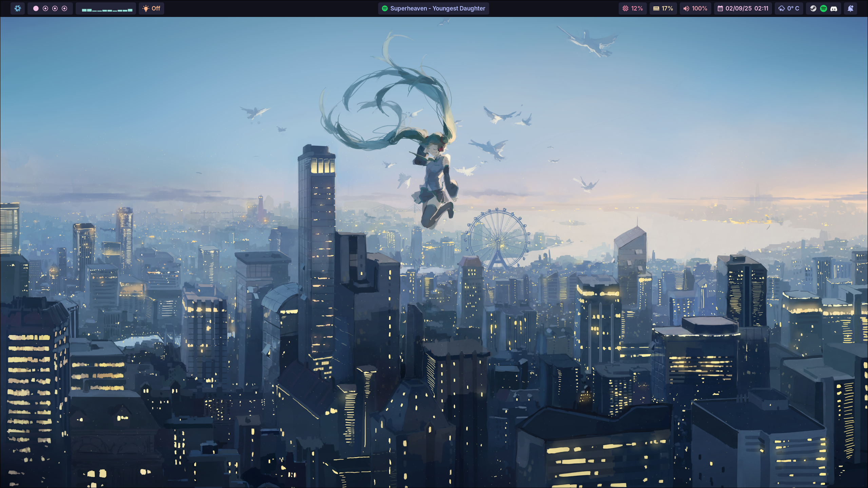Click the CPU usage 12% module
Screen dimensions: 868x488
coord(633,8)
